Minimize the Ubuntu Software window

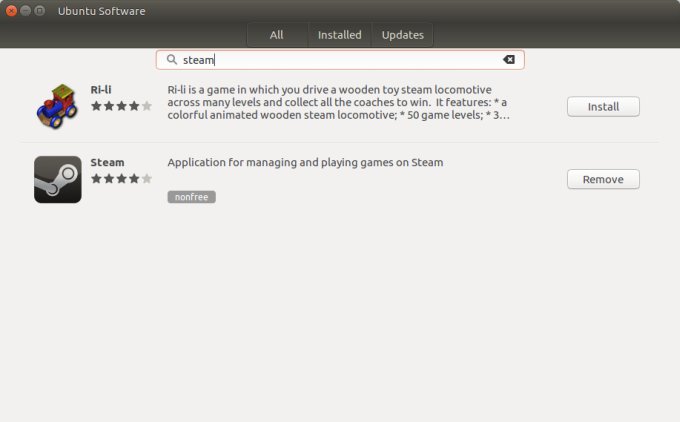25,11
